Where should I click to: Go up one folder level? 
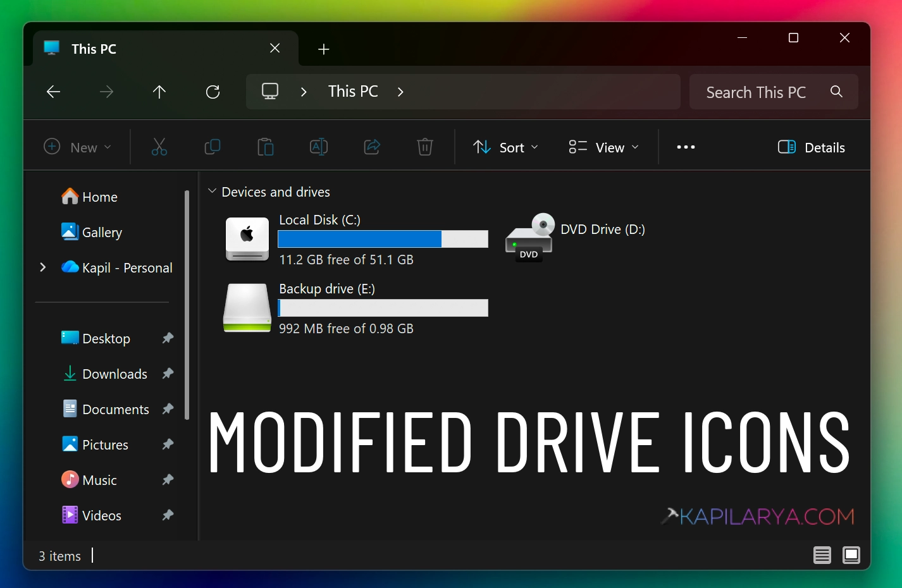[x=159, y=92]
